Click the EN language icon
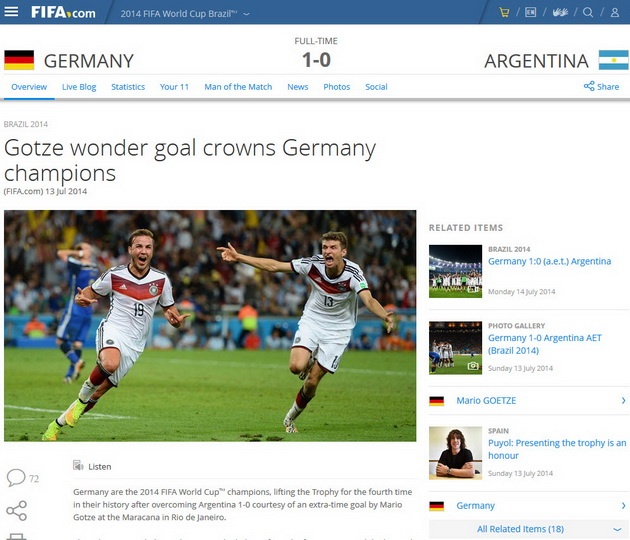630x540 pixels. click(530, 12)
